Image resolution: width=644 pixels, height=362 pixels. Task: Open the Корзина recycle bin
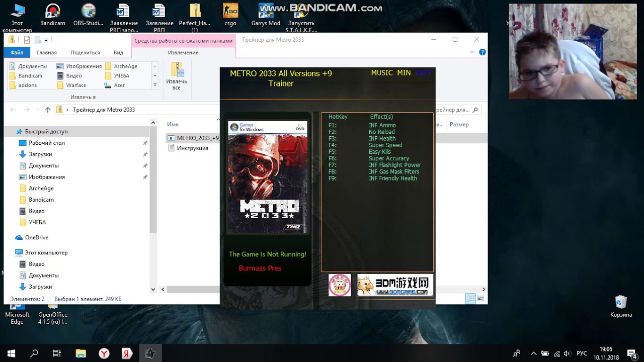621,306
